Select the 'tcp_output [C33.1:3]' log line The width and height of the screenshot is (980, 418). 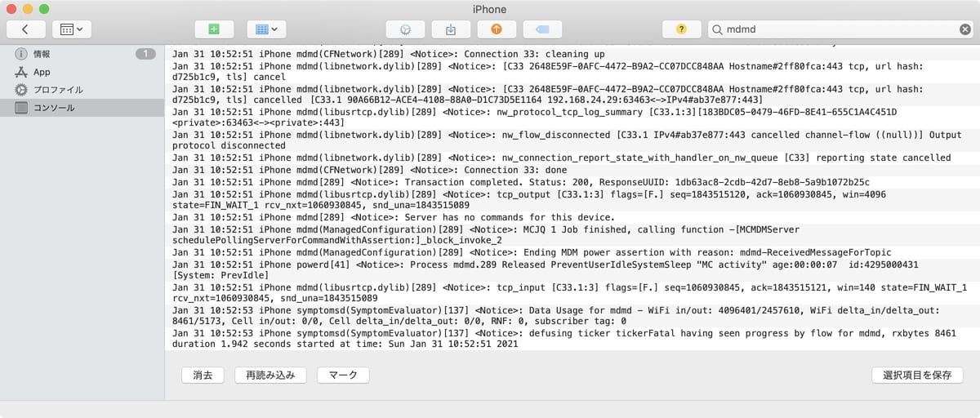tap(572, 199)
